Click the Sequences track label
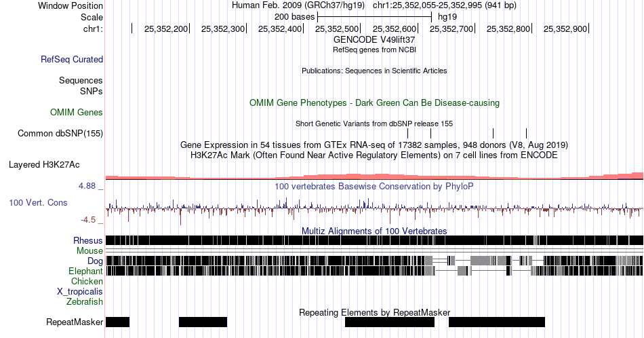The height and width of the screenshot is (338, 644). click(81, 80)
